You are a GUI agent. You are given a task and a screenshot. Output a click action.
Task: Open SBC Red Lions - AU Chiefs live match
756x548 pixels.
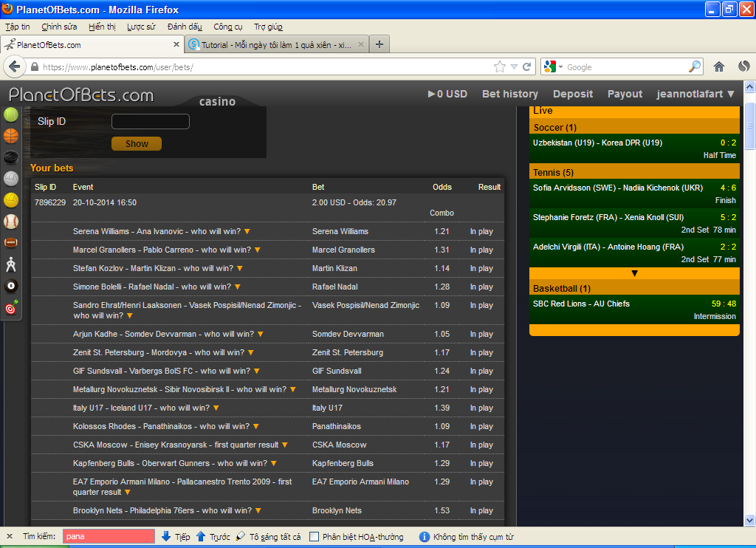[634, 309]
